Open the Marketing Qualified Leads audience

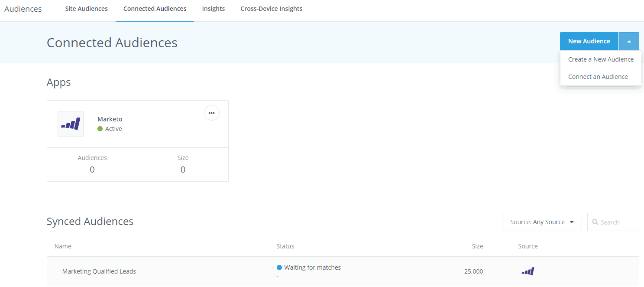[99, 271]
